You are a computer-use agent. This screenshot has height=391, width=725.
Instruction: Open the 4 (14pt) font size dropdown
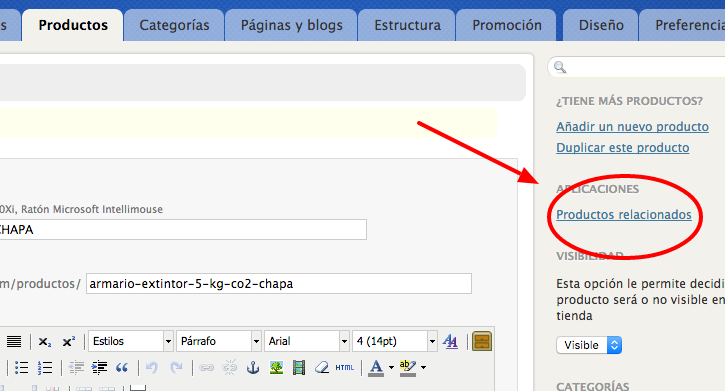pyautogui.click(x=394, y=342)
